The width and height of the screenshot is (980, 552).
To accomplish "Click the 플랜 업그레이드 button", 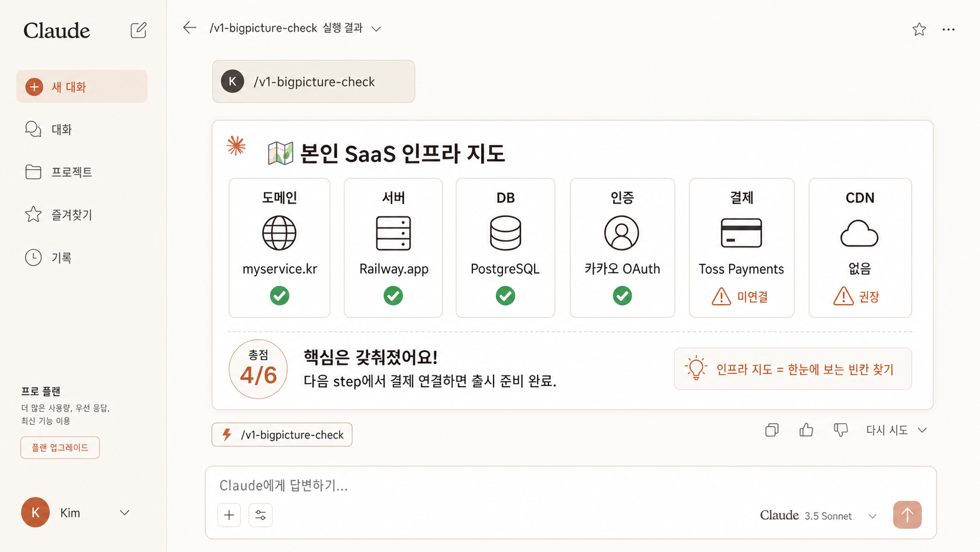I will click(x=60, y=448).
